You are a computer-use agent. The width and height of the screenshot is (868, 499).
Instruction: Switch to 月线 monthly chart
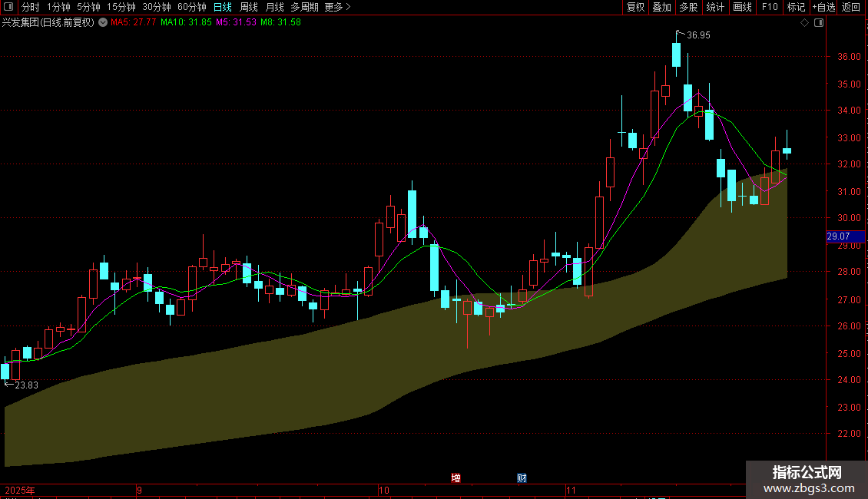(274, 7)
